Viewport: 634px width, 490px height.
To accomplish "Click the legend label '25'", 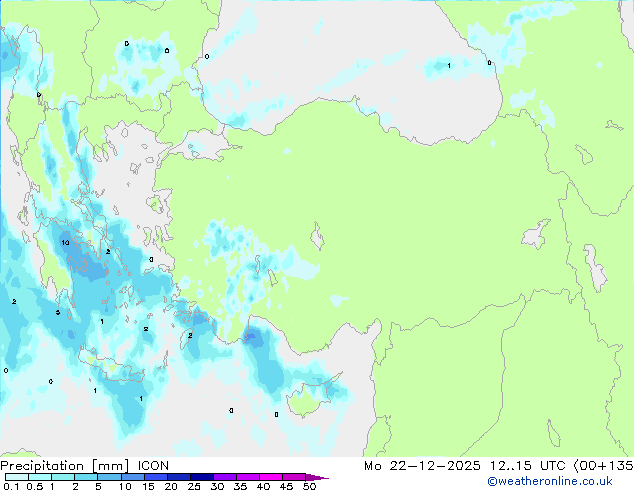I will pos(194,486).
